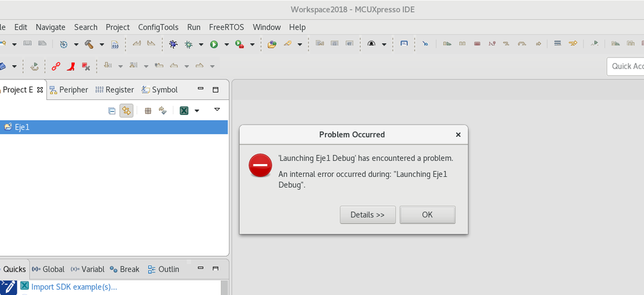The width and height of the screenshot is (644, 295).
Task: Expand the build configuration gear dropdown
Action: click(76, 45)
